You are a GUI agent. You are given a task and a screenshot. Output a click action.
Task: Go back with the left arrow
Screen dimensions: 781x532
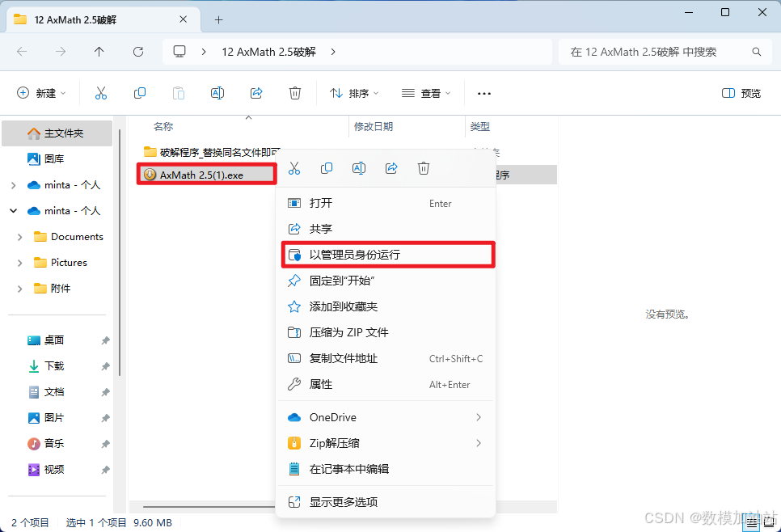(22, 52)
